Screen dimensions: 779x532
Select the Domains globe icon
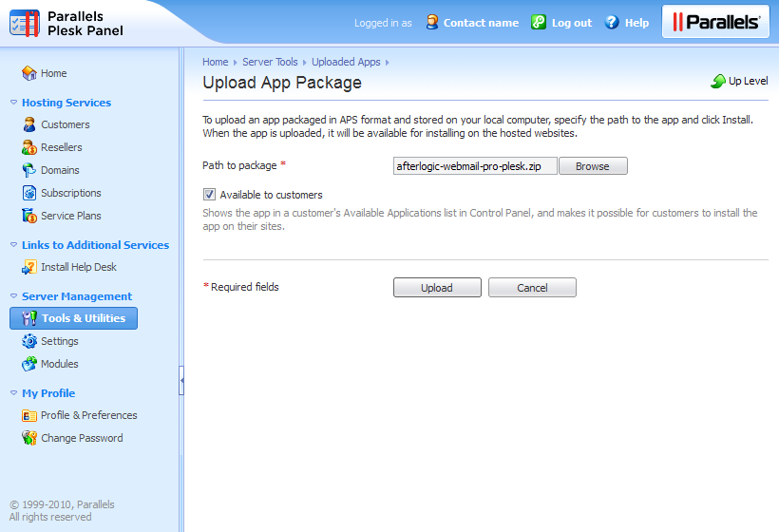click(x=29, y=170)
